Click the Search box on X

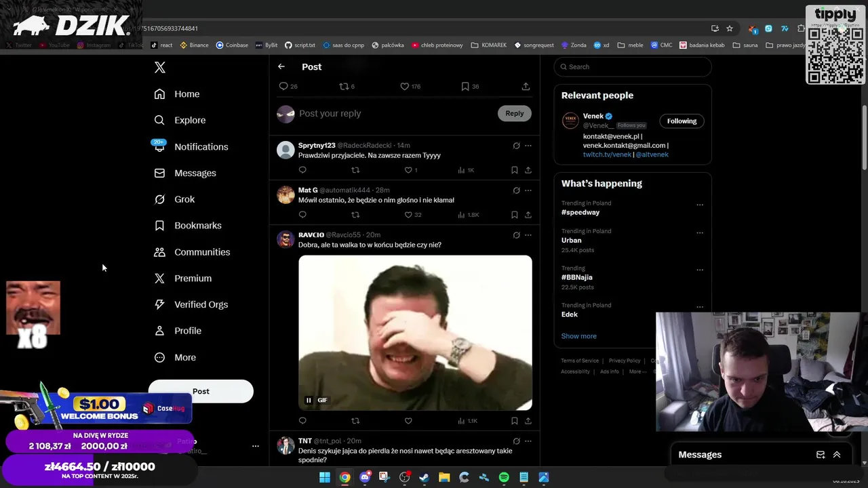click(633, 66)
